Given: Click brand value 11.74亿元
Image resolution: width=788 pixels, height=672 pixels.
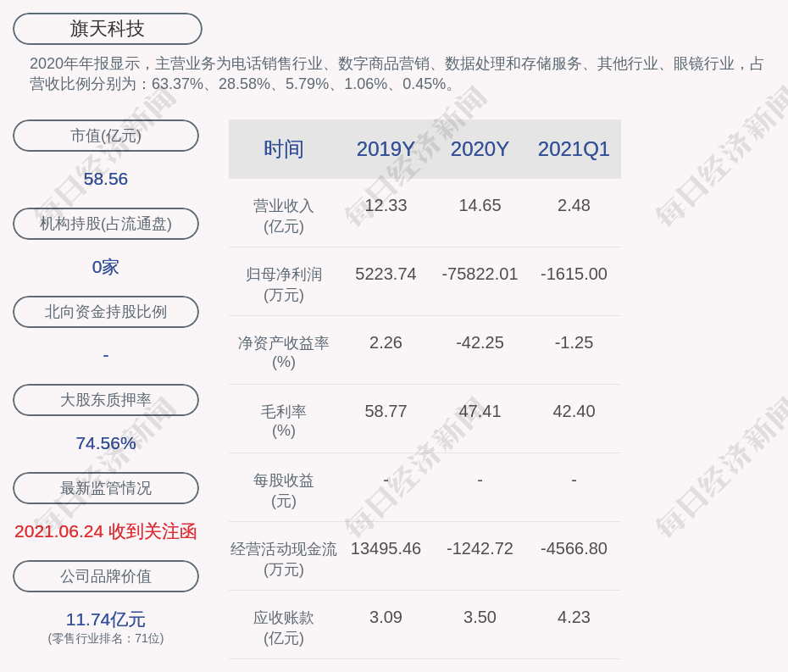Looking at the screenshot, I should click(x=106, y=619).
